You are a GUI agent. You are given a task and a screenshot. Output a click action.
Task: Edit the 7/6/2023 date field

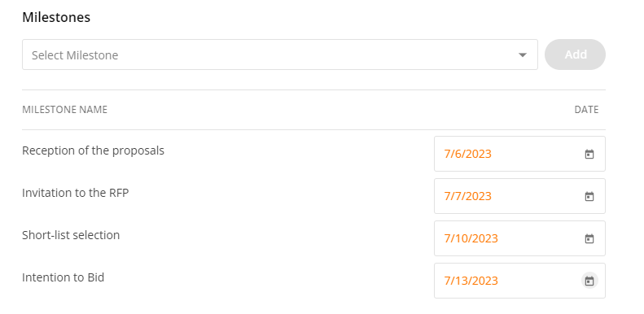click(x=519, y=154)
